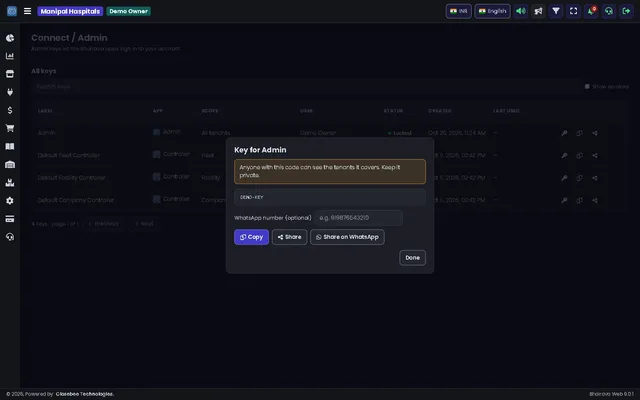Open the headset support sidebar icon
The height and width of the screenshot is (400, 640).
10,237
